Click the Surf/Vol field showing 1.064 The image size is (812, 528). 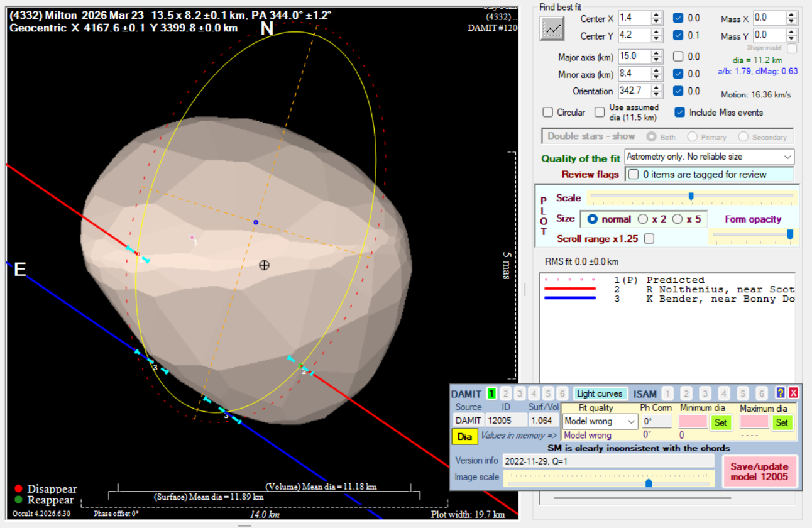[x=543, y=421]
